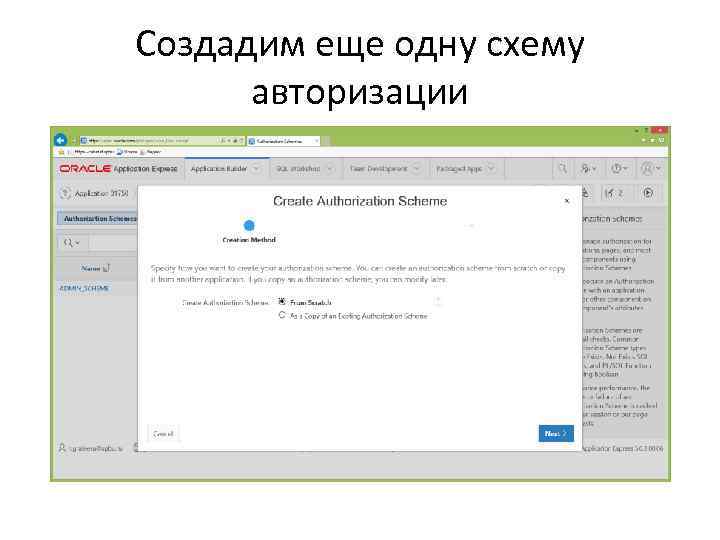The image size is (720, 540).
Task: Close the Create Authorization Scheme dialog
Action: (x=567, y=201)
